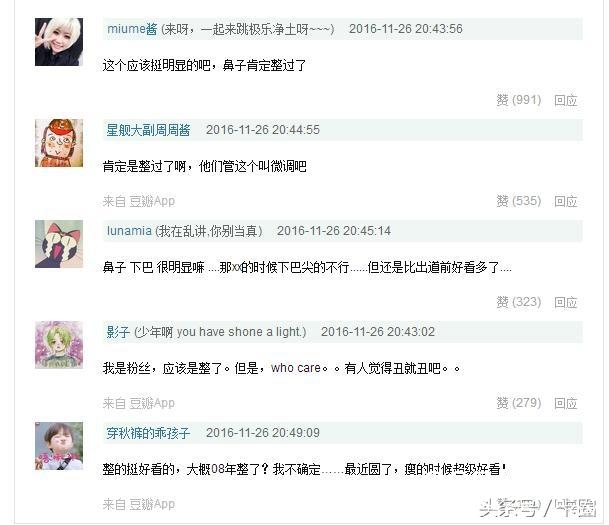Reply to 影子's comment via 回应
609x525 pixels.
(566, 403)
